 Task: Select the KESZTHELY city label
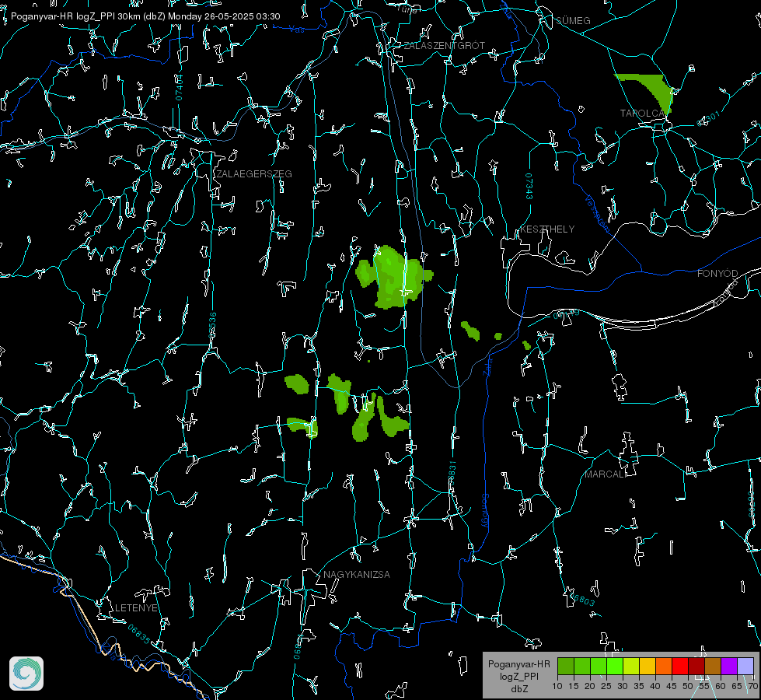[x=547, y=229]
